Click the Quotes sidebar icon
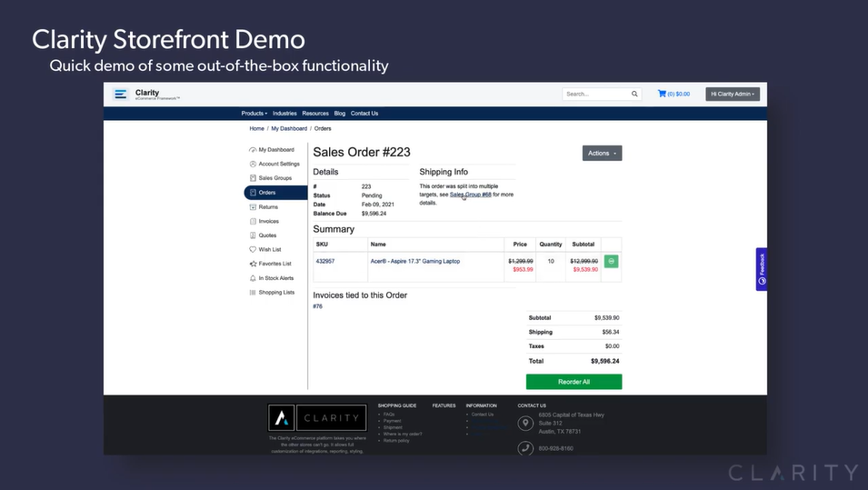Screen dimensions: 868x490 (253, 235)
